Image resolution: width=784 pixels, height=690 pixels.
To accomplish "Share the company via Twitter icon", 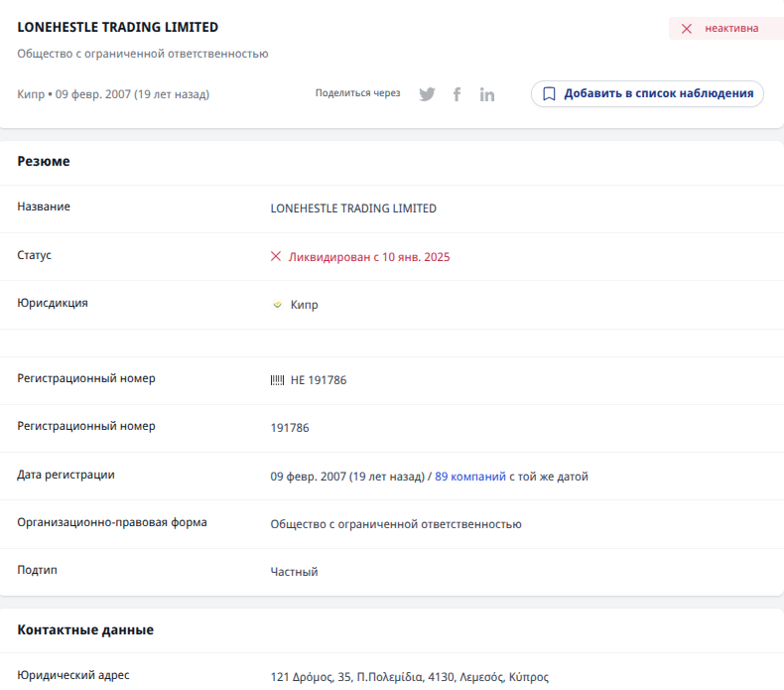I will (x=427, y=94).
